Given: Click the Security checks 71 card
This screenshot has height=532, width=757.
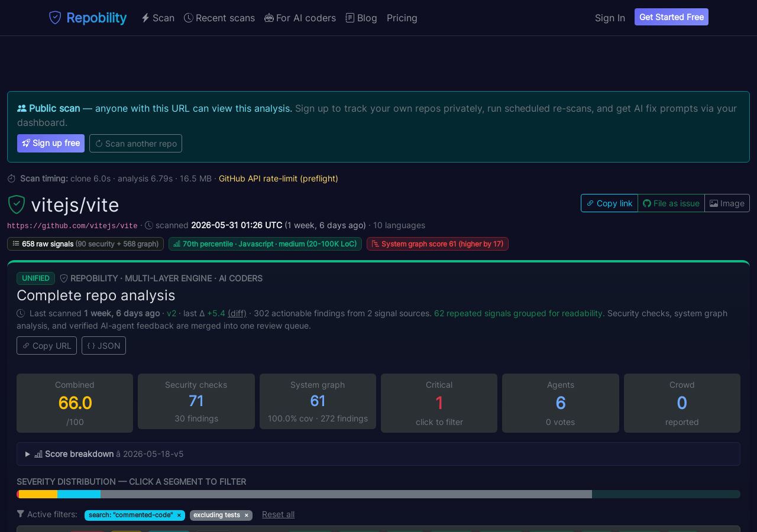Looking at the screenshot, I should (x=196, y=401).
